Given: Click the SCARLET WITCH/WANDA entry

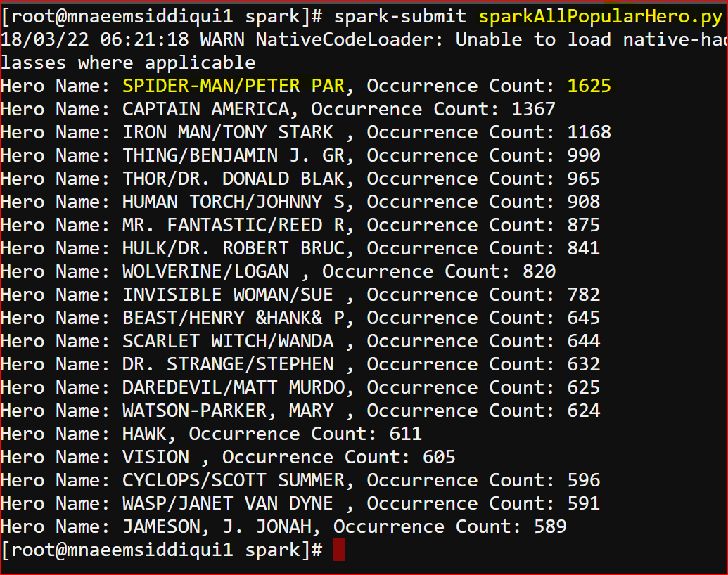Looking at the screenshot, I should pyautogui.click(x=228, y=341).
